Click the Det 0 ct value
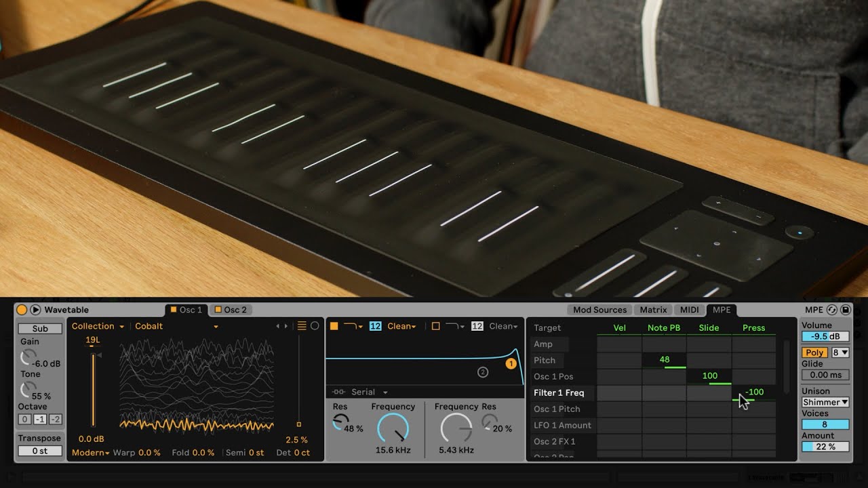Screen dimensions: 868x488 coord(302,453)
